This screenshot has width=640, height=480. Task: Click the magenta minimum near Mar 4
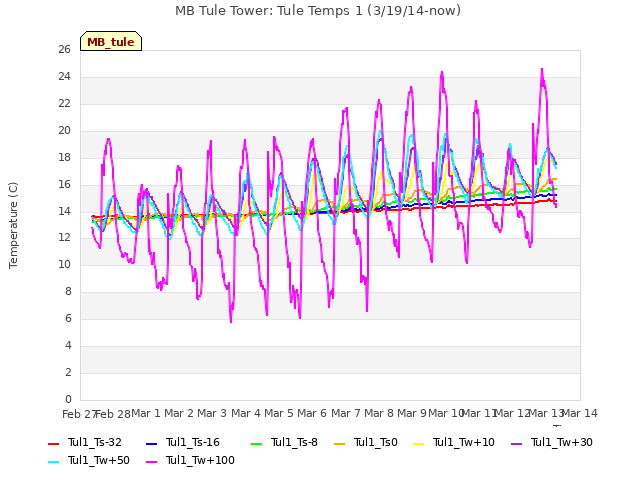click(231, 321)
